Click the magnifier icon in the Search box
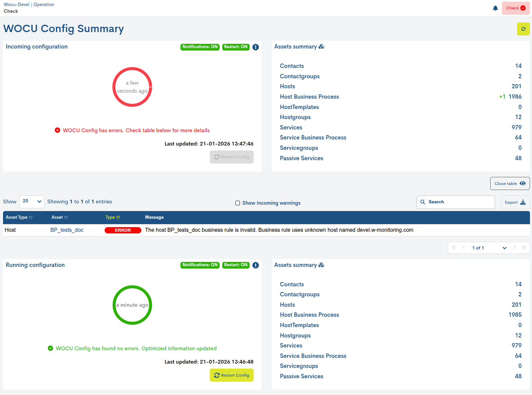Screen dimensions: 532x395 423,202
